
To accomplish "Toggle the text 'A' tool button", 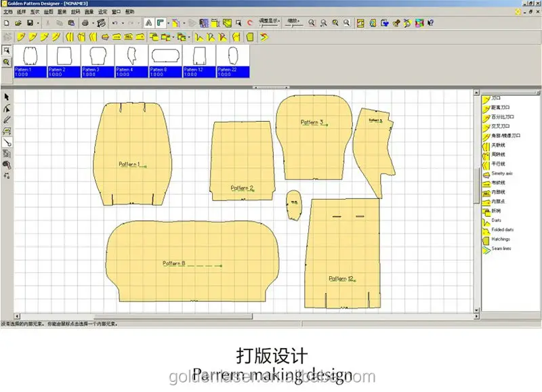I will pos(148,23).
